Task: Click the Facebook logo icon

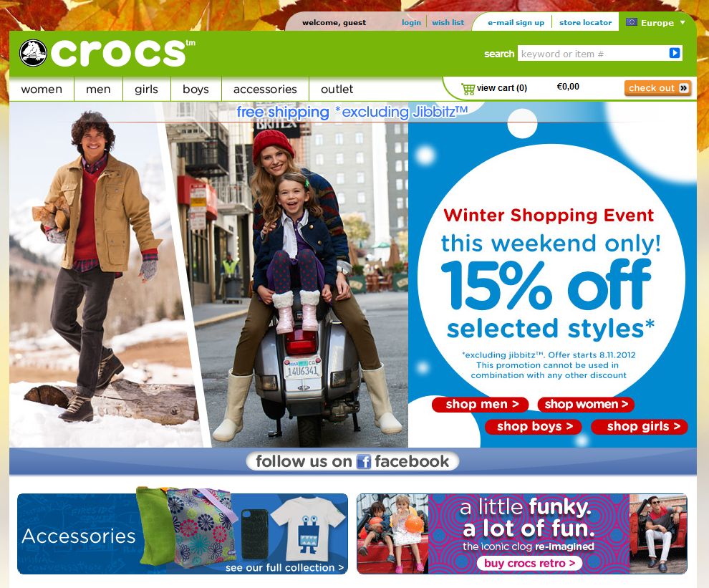Action: click(x=364, y=462)
